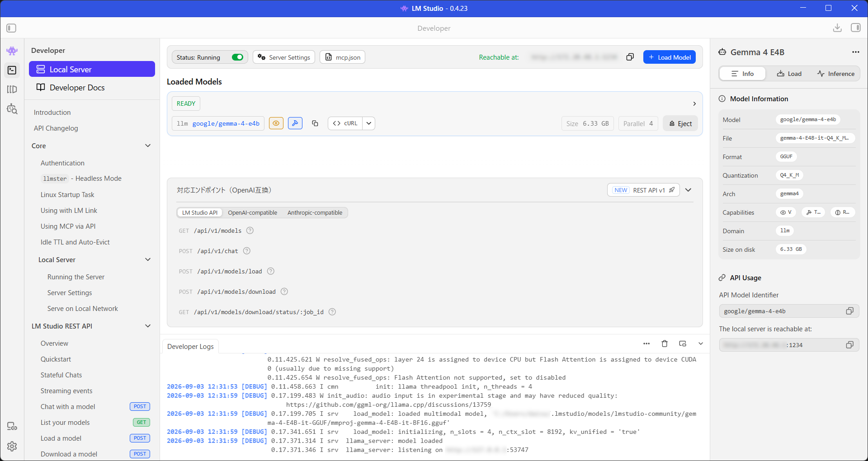
Task: Copy the local server address ending in :1234
Action: pyautogui.click(x=850, y=345)
